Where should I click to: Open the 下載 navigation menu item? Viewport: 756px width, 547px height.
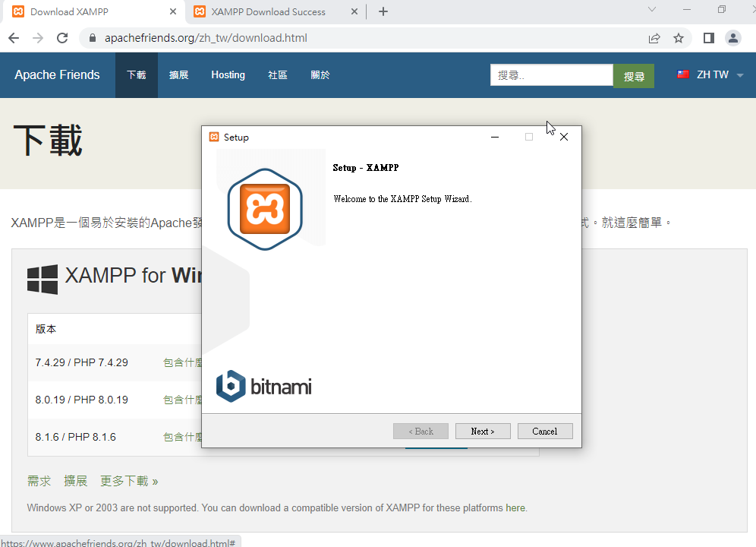137,74
